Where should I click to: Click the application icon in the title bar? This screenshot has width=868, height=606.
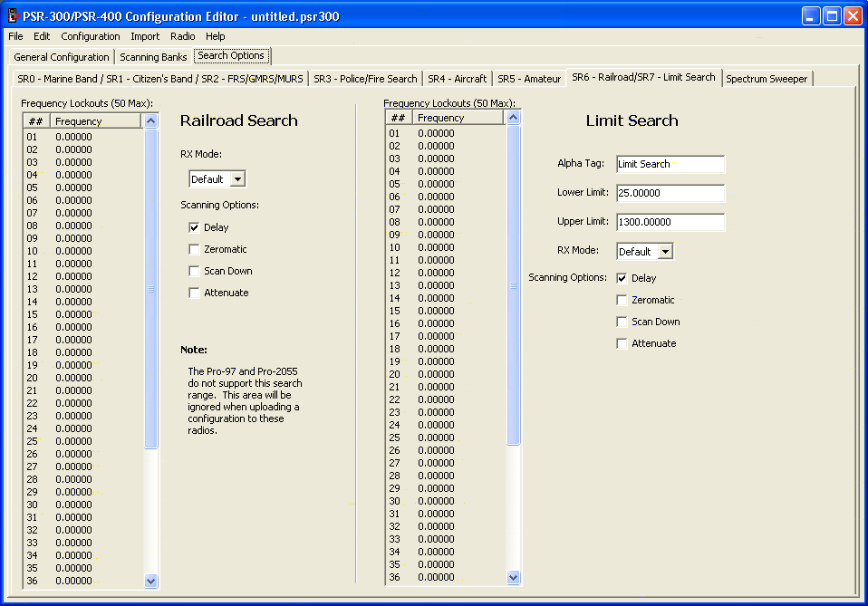(14, 15)
